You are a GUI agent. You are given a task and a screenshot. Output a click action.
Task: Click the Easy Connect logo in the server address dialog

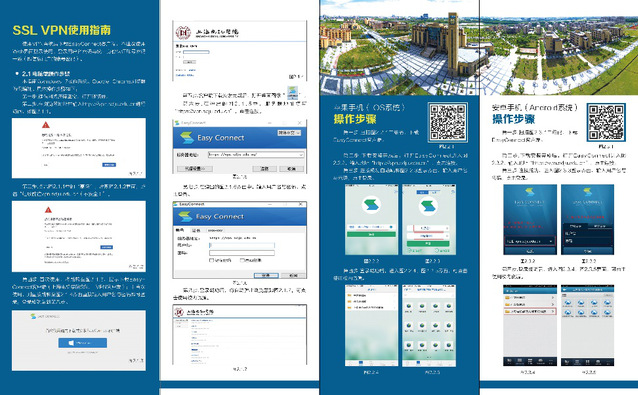coord(187,138)
